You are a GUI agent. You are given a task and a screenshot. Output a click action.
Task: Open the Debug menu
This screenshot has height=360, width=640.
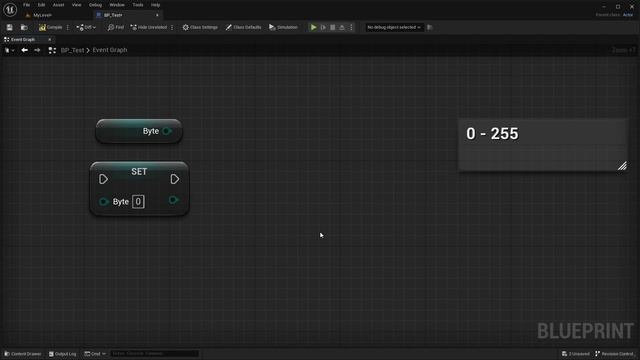[95, 5]
